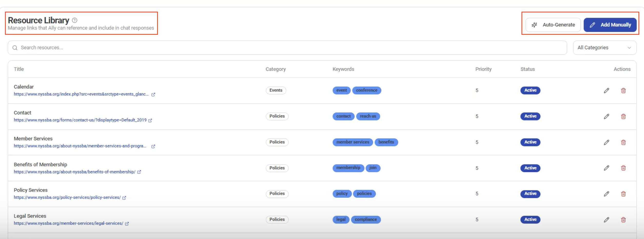Click the Auto-Generate button
Viewport: 644px width, 239px height.
(553, 25)
